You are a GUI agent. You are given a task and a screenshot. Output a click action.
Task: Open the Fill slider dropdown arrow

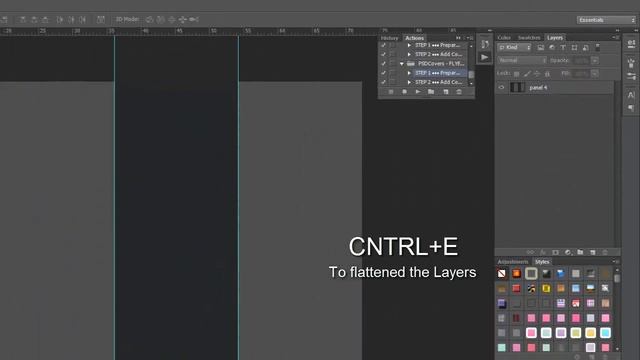(595, 74)
